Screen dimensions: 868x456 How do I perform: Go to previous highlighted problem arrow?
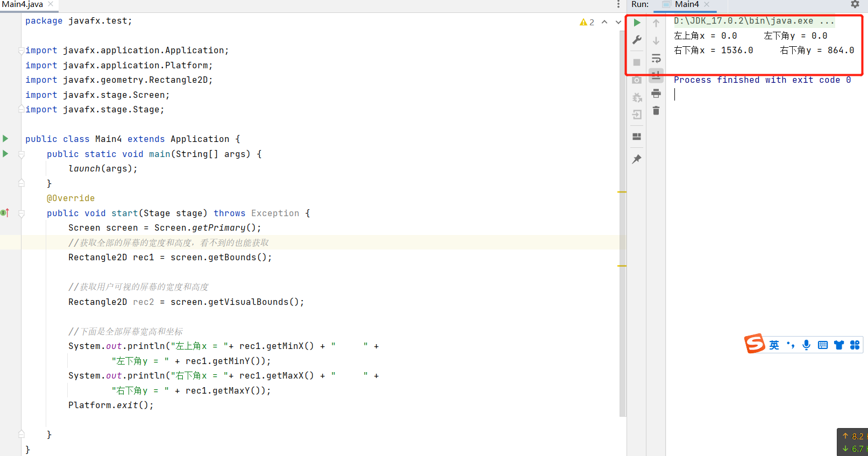604,22
